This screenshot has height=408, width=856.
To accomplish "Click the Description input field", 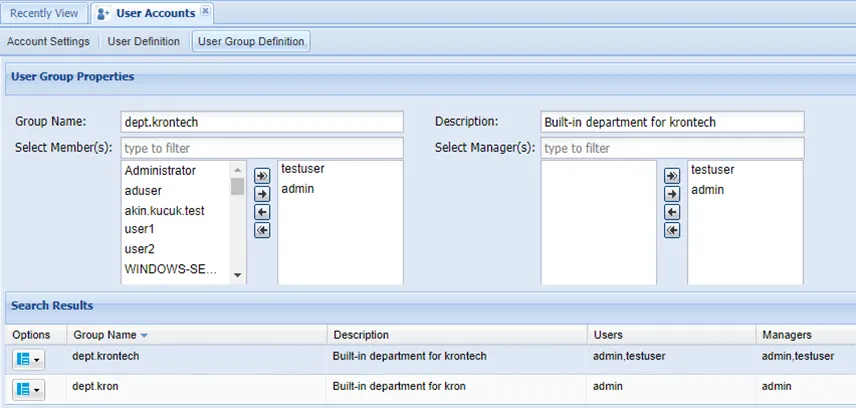I will click(672, 122).
